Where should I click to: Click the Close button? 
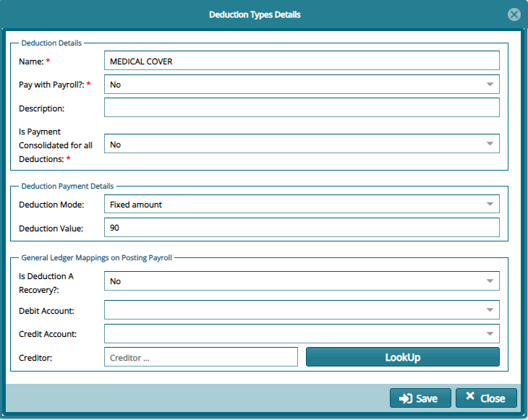486,398
